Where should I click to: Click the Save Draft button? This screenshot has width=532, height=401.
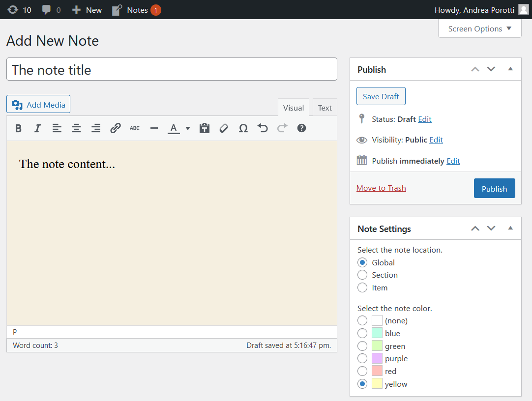(381, 96)
